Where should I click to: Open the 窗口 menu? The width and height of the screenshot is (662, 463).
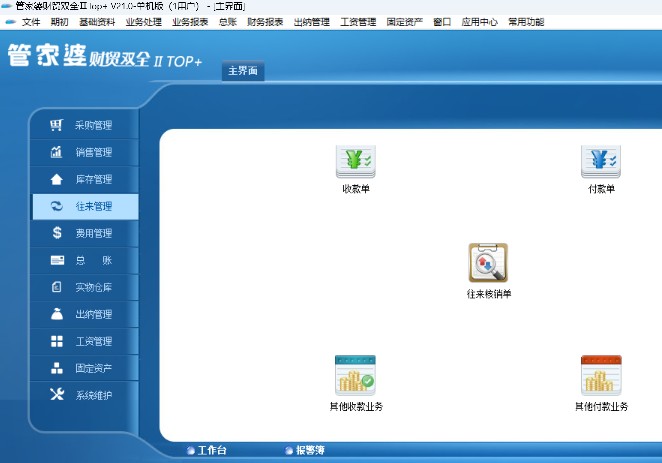coord(442,22)
